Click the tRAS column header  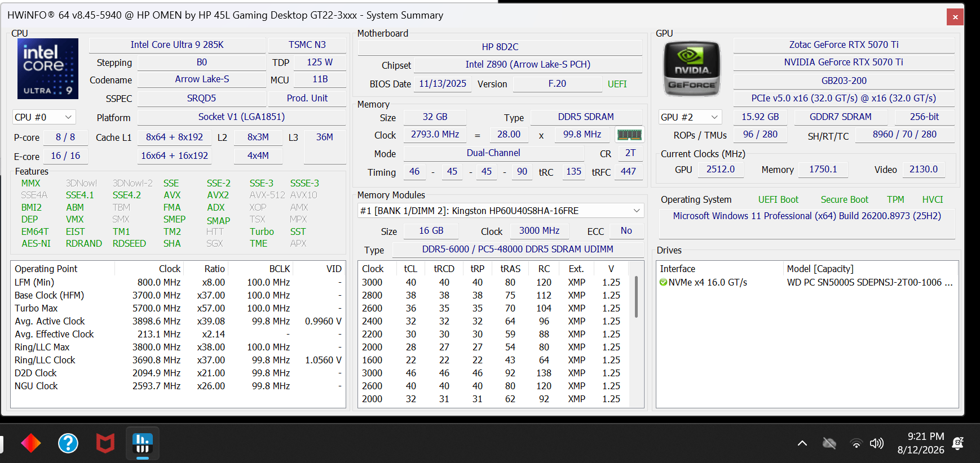[x=510, y=269]
